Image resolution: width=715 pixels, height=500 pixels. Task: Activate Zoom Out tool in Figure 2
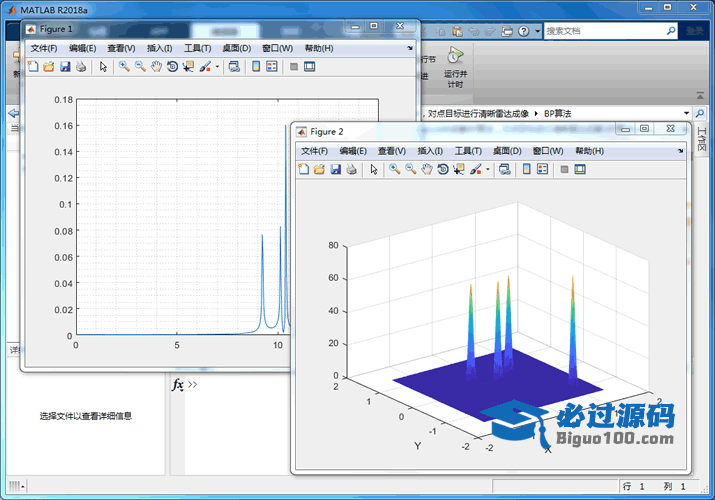pos(411,169)
